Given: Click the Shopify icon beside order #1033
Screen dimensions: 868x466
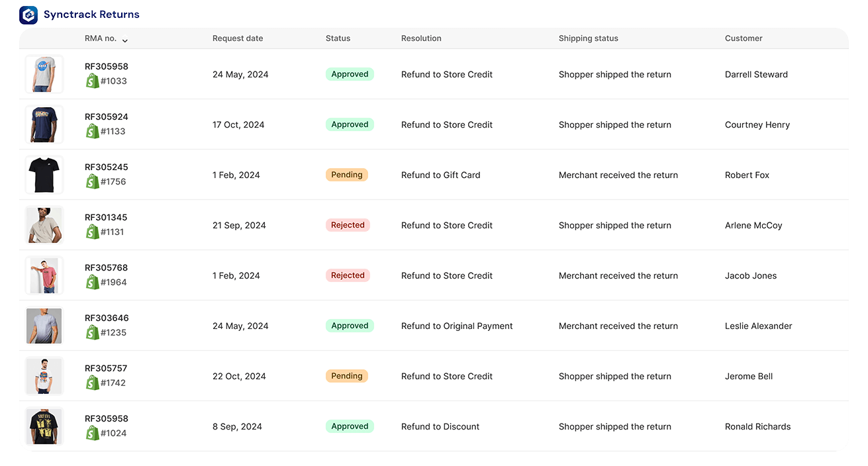Looking at the screenshot, I should point(93,81).
